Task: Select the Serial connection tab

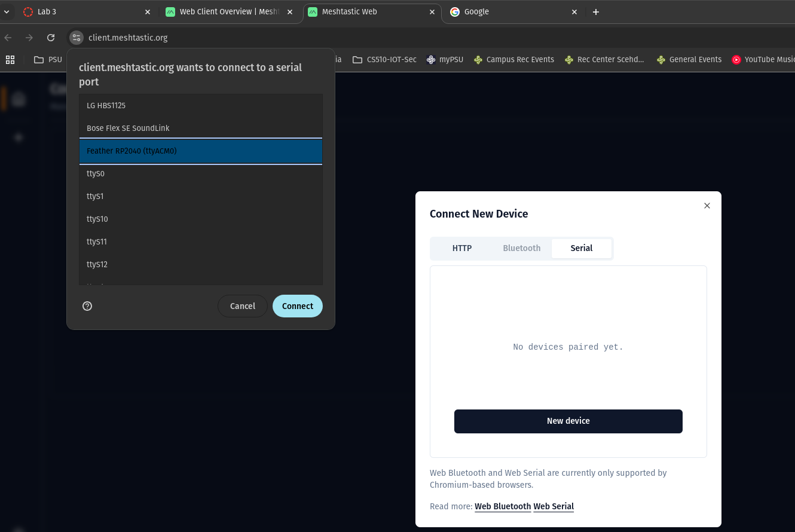Action: (x=581, y=248)
